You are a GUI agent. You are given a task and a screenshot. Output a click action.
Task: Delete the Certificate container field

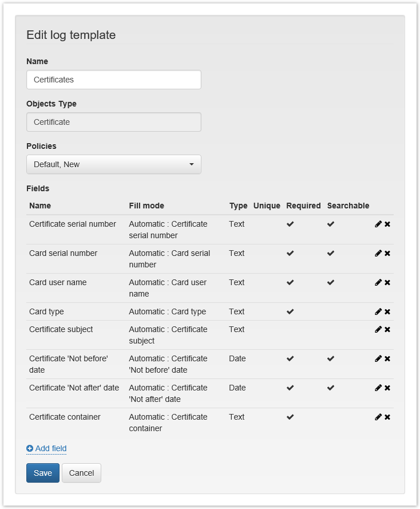pyautogui.click(x=387, y=417)
